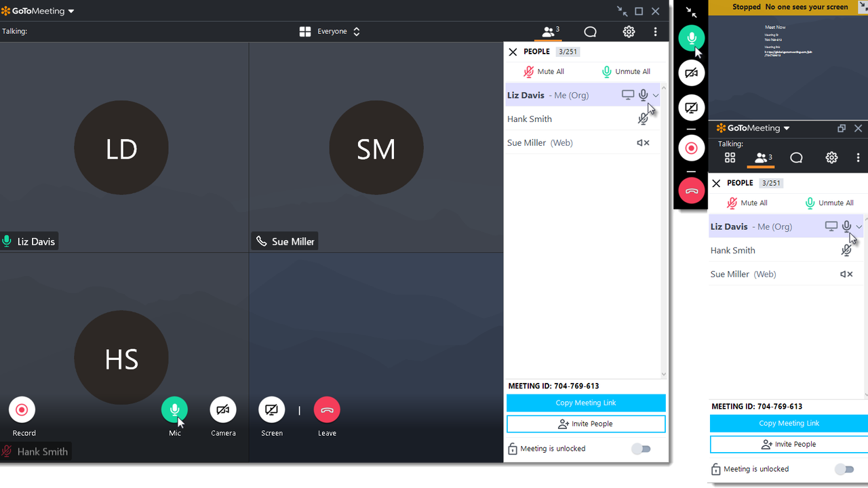This screenshot has width=868, height=488.
Task: Unmute Hank Smith's microphone icon
Action: (x=643, y=119)
